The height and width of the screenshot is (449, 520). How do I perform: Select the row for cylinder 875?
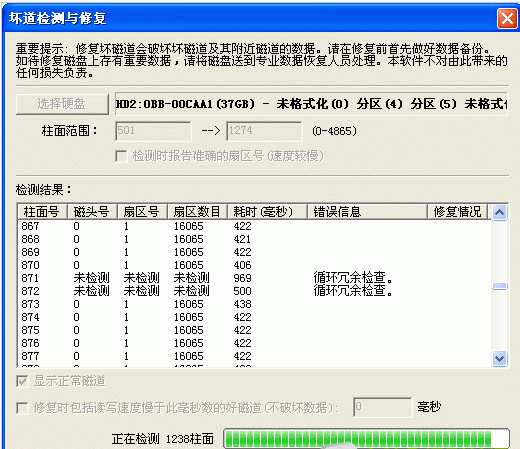[254, 330]
